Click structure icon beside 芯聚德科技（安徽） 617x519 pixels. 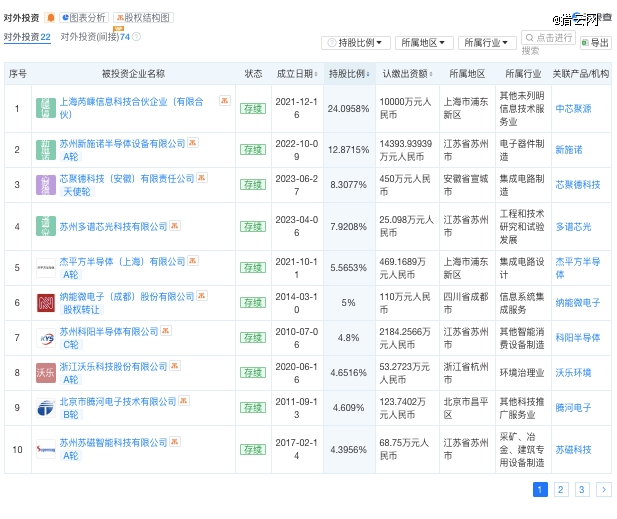pyautogui.click(x=202, y=178)
